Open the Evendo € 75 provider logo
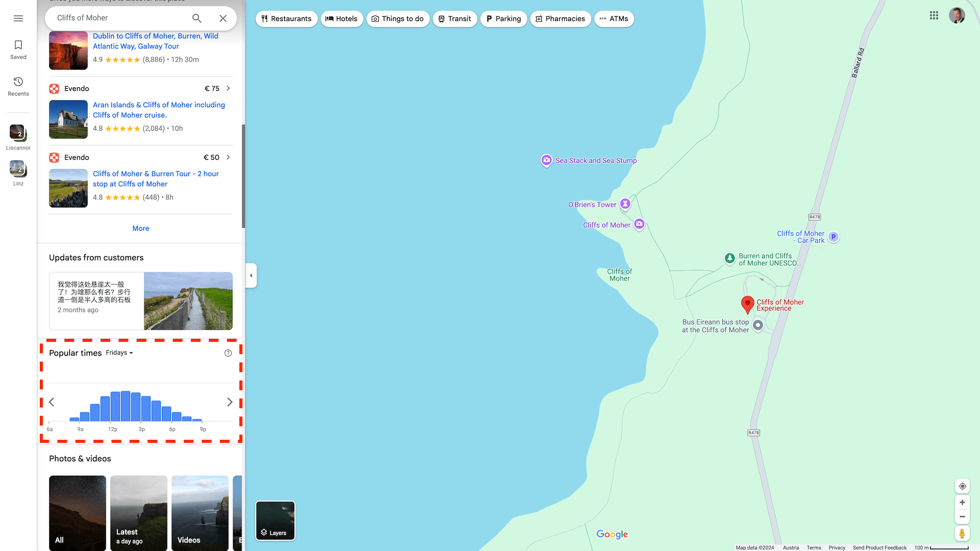The width and height of the screenshot is (980, 551). [54, 89]
